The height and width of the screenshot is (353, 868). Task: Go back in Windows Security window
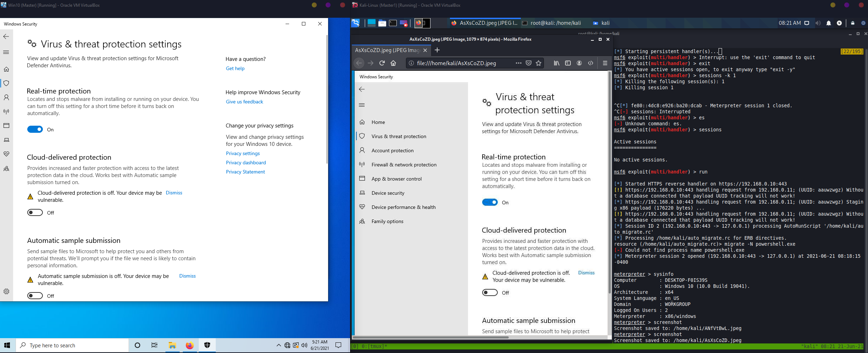click(6, 36)
